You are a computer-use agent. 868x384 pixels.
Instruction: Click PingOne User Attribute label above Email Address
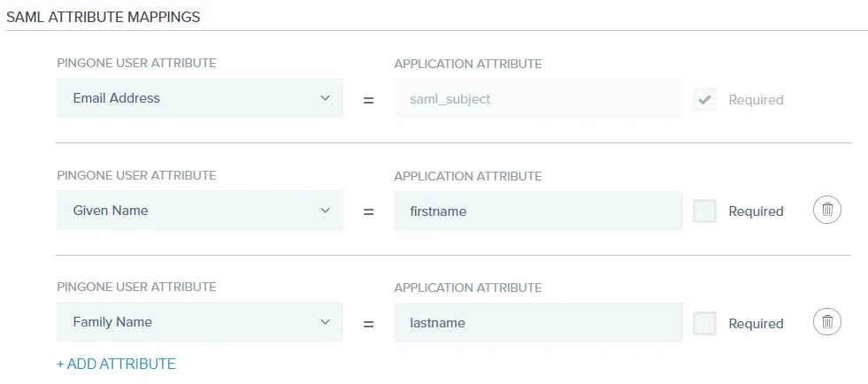[x=136, y=63]
